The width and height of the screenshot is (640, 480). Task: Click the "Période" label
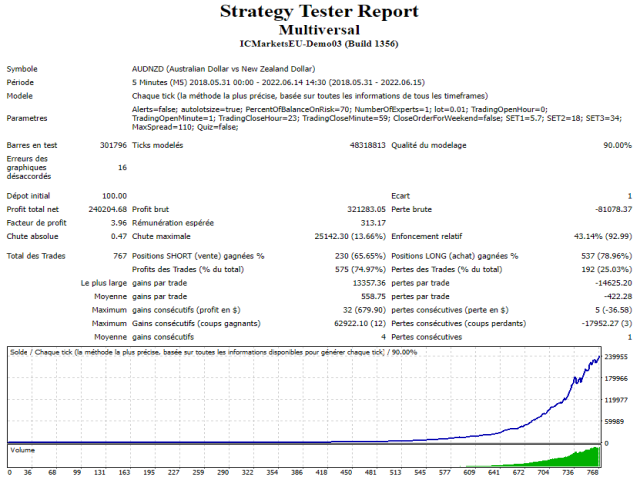20,82
